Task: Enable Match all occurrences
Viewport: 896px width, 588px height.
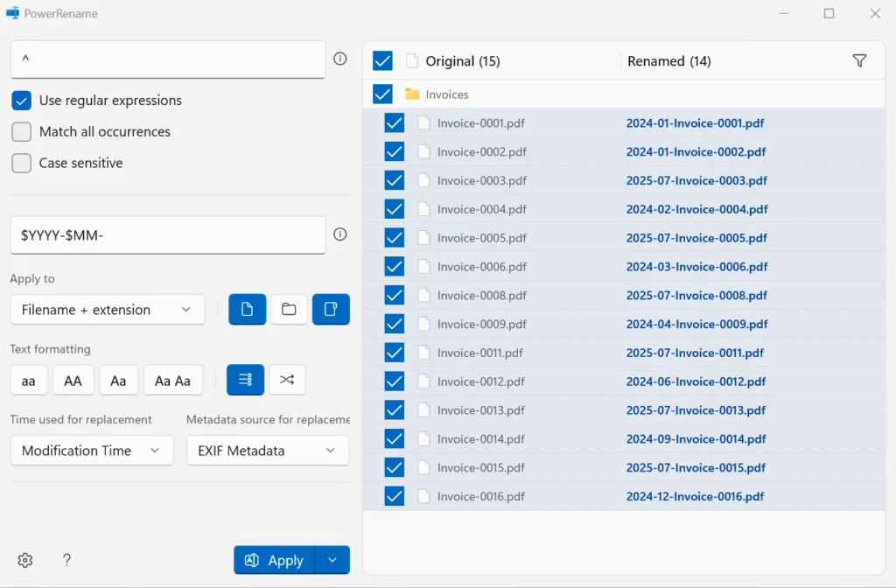Action: (22, 132)
